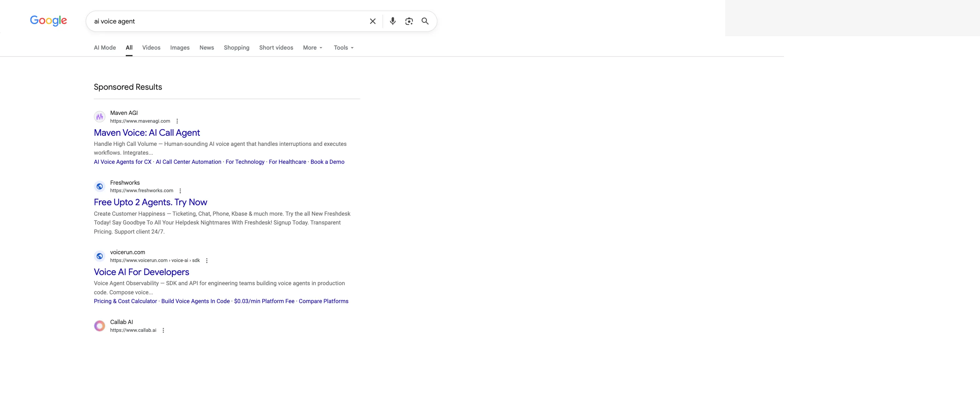This screenshot has height=416, width=980.
Task: Click the voicerun.com globe favicon
Action: point(100,256)
